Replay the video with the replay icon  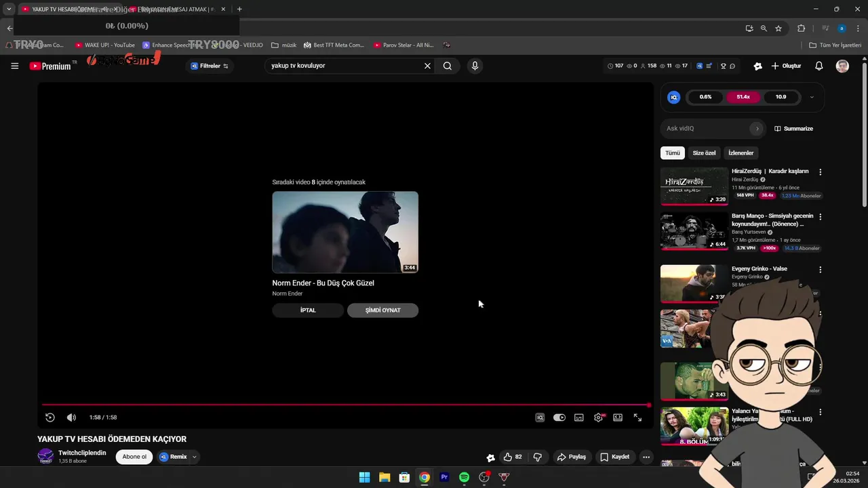click(50, 418)
